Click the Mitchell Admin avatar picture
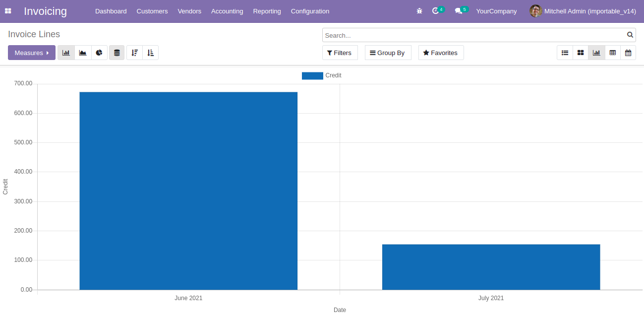 (535, 11)
